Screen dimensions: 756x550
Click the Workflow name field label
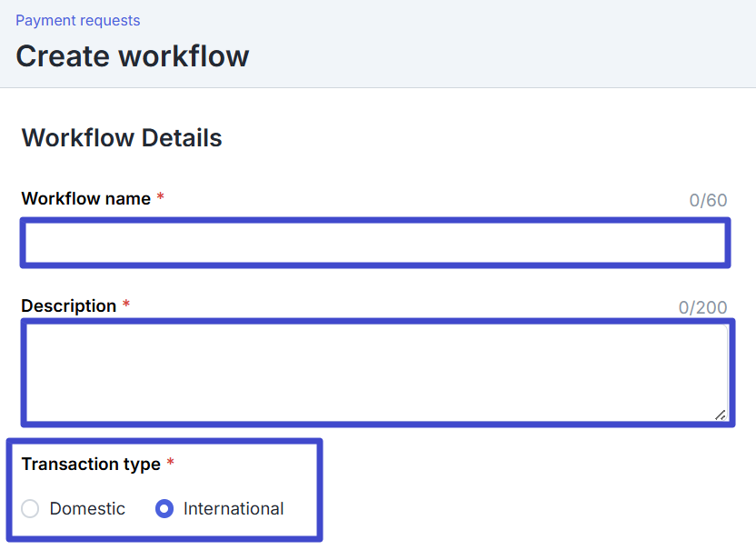pyautogui.click(x=85, y=198)
